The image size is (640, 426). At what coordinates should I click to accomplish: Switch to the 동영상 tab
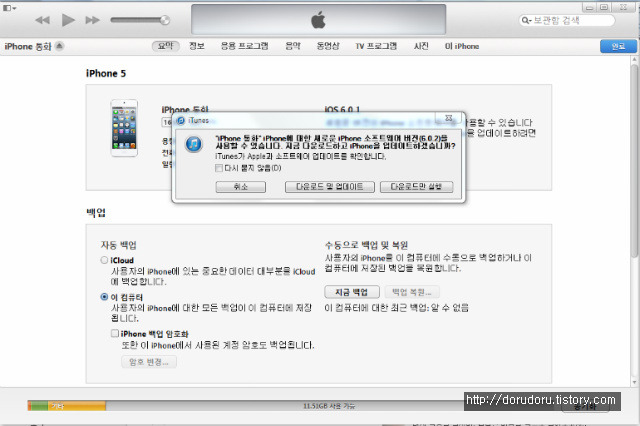[x=328, y=46]
